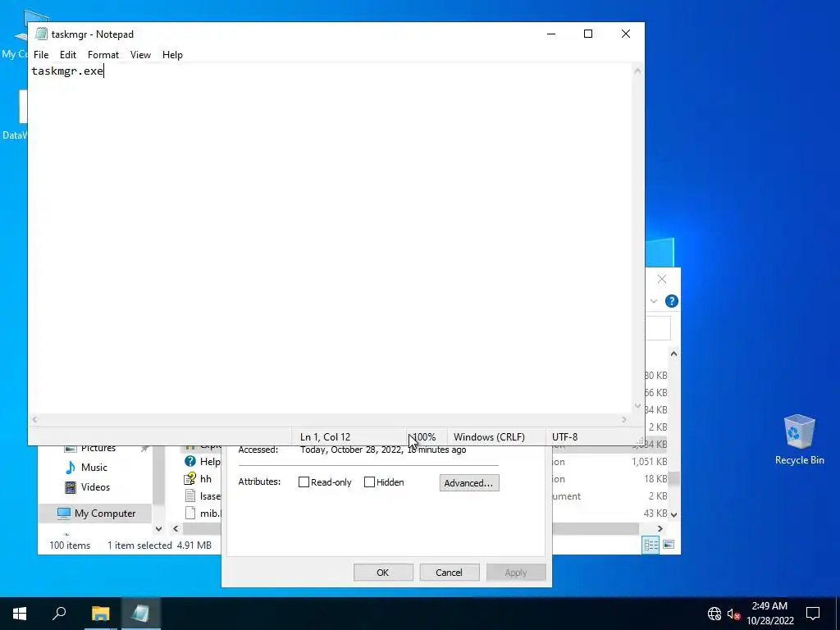Click Notepad vertical scrollbar down arrow
Viewport: 840px width, 630px height.
(x=637, y=406)
